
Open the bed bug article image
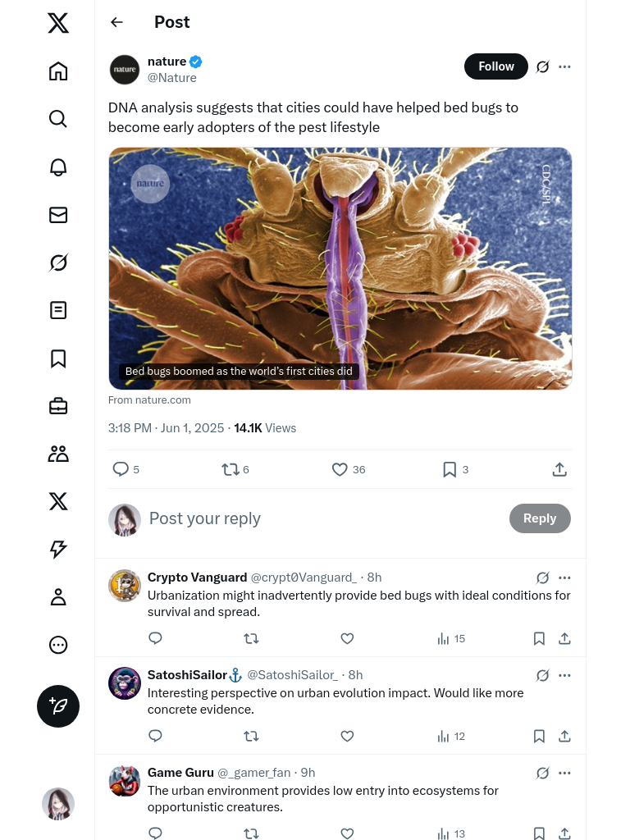[340, 267]
